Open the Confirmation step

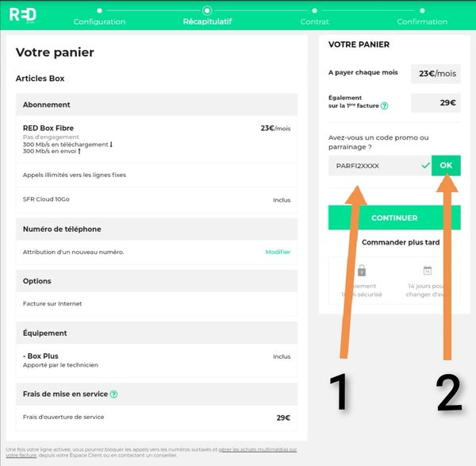pyautogui.click(x=422, y=21)
